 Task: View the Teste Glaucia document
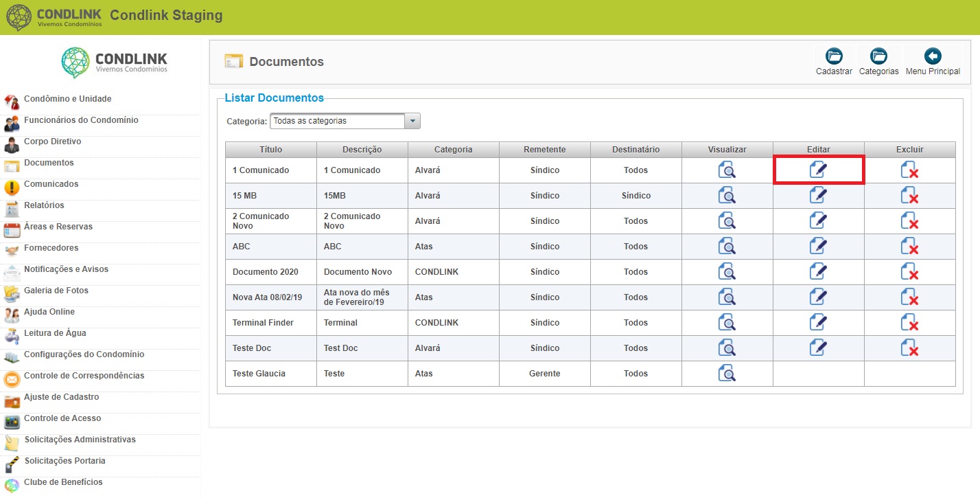tap(727, 373)
